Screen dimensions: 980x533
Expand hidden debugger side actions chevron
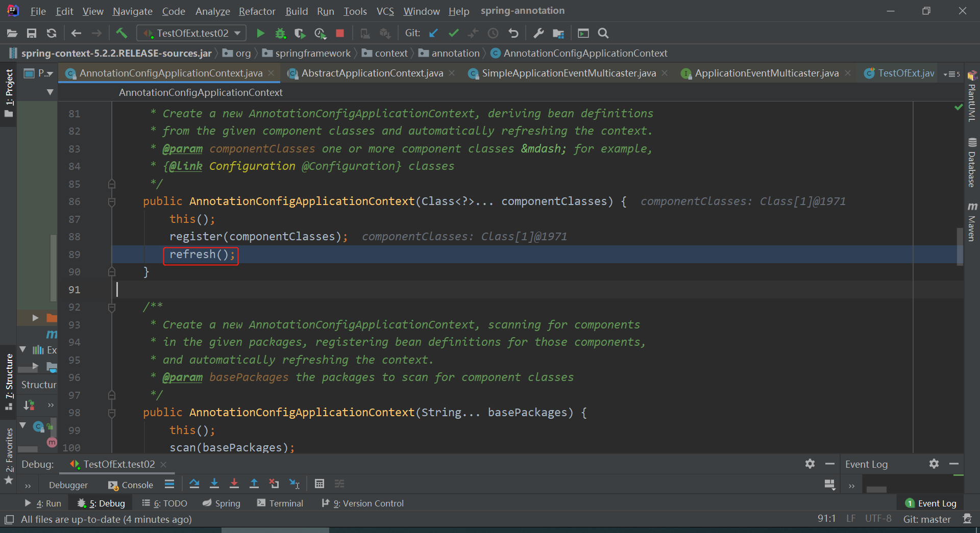point(28,486)
